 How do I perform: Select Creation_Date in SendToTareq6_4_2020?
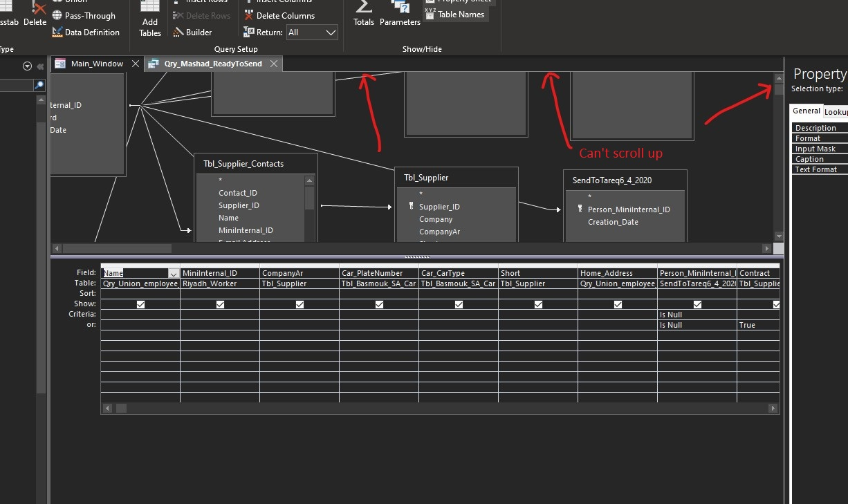(613, 222)
